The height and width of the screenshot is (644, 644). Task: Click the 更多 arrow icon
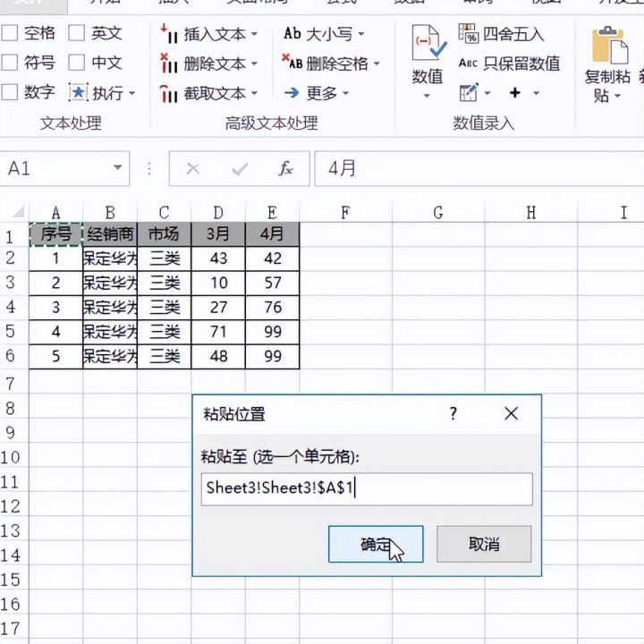pos(292,93)
